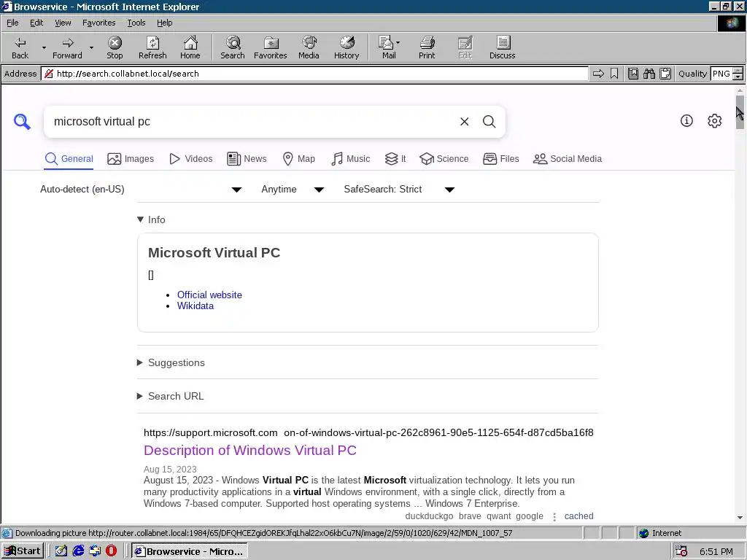Image resolution: width=747 pixels, height=560 pixels.
Task: Go Back in browser toolbar
Action: (20, 47)
